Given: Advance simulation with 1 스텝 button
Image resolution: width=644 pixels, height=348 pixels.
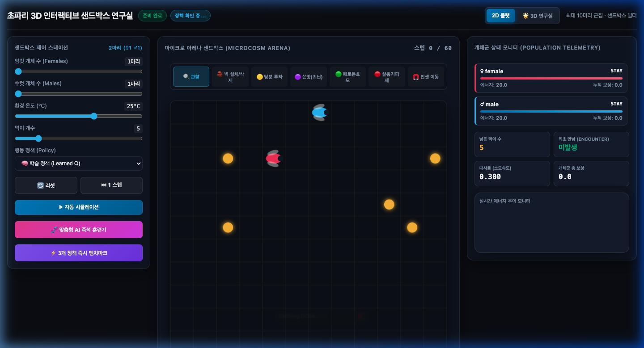Looking at the screenshot, I should click(111, 185).
